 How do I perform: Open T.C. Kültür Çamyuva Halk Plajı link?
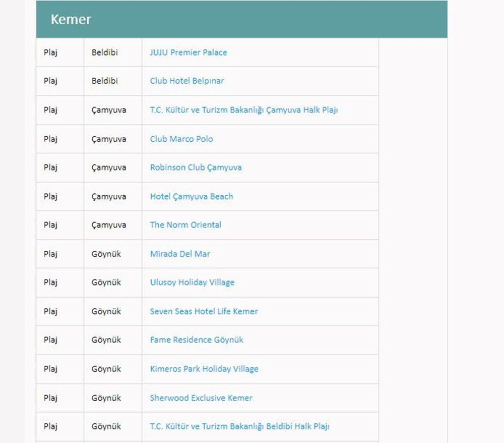pos(243,110)
